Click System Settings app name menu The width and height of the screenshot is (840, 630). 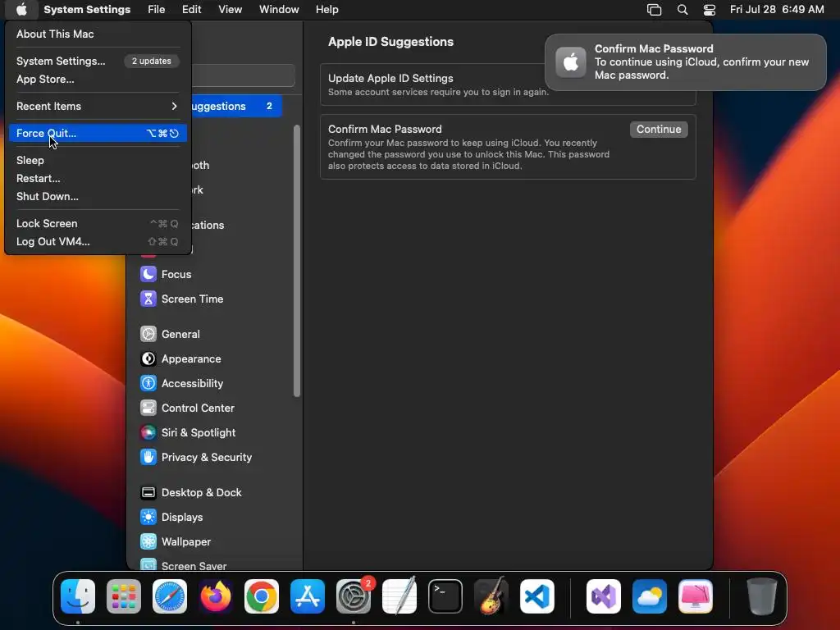tap(87, 10)
